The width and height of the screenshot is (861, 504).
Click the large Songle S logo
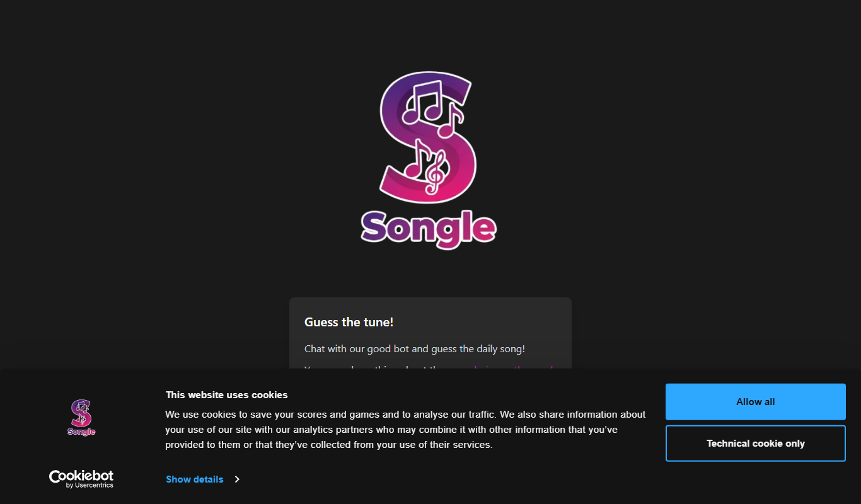point(429,137)
